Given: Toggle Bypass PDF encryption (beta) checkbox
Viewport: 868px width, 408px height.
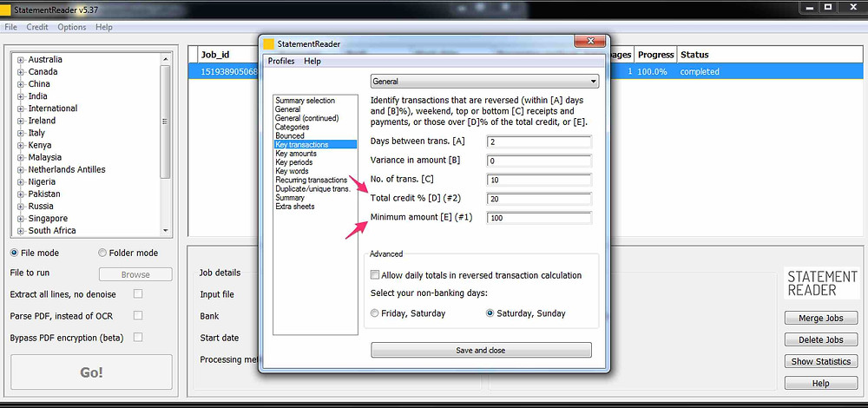Looking at the screenshot, I should pos(138,337).
